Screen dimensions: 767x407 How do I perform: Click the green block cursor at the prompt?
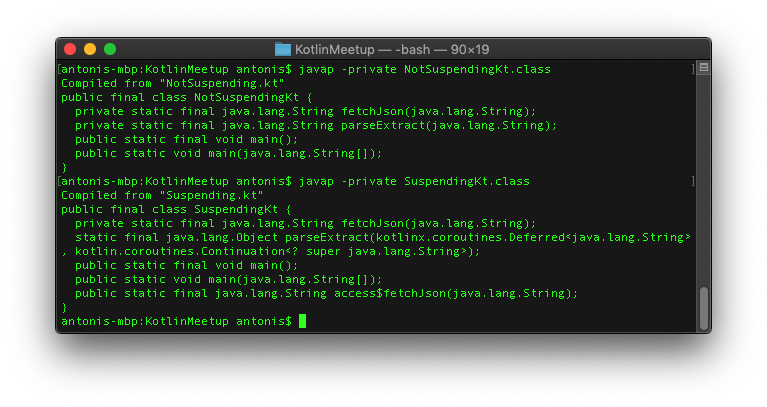point(302,321)
